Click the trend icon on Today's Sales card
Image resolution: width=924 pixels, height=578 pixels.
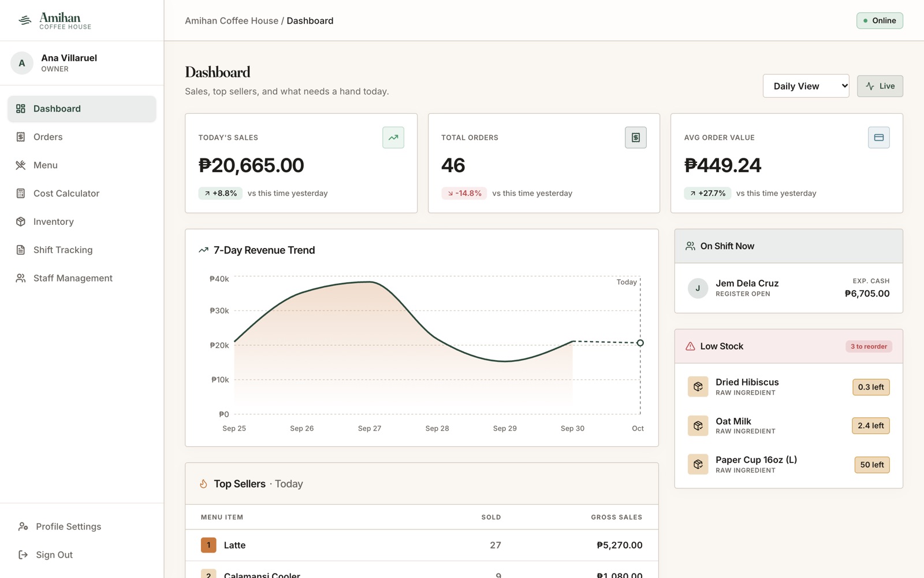click(393, 138)
